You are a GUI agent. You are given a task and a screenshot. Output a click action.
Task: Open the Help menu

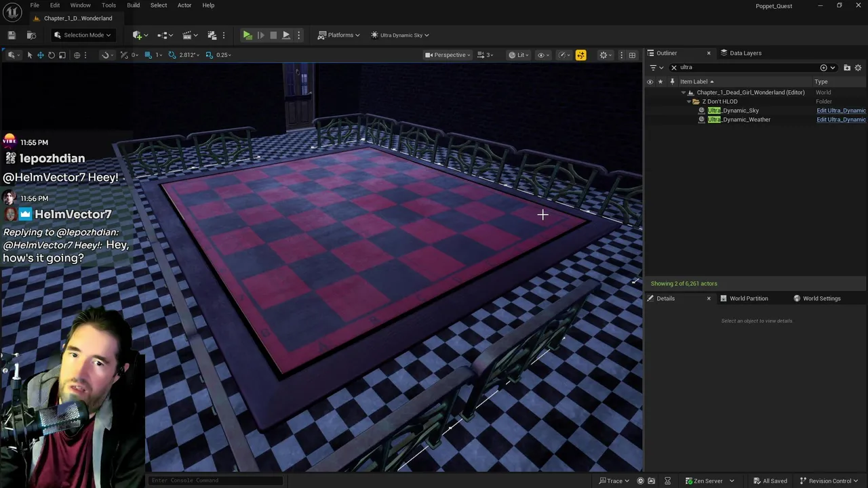tap(208, 5)
